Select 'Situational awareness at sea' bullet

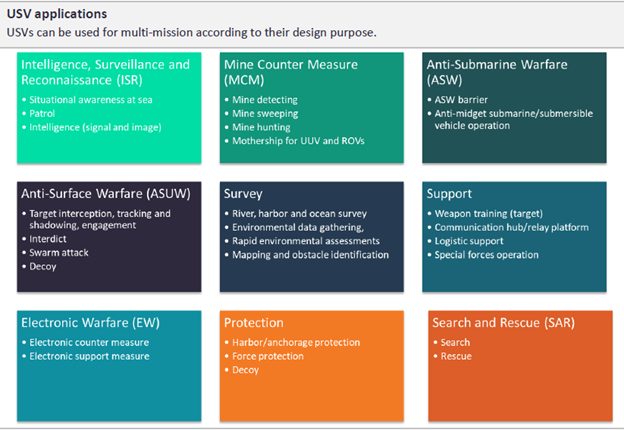coord(91,100)
